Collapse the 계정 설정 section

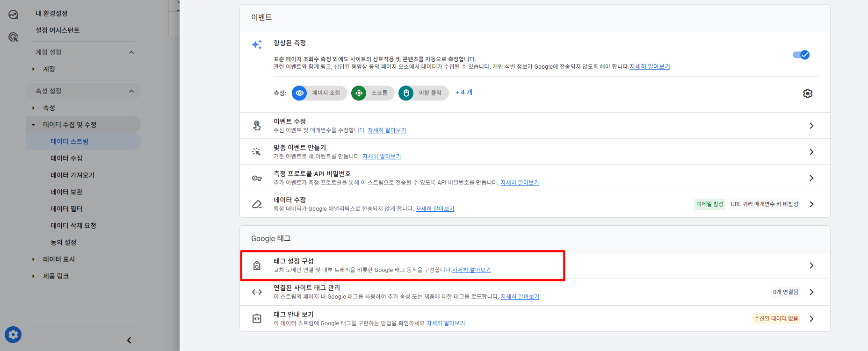pyautogui.click(x=131, y=52)
